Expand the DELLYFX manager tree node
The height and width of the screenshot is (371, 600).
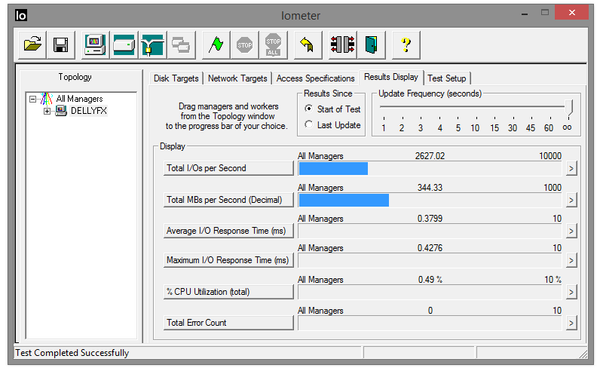coord(47,111)
